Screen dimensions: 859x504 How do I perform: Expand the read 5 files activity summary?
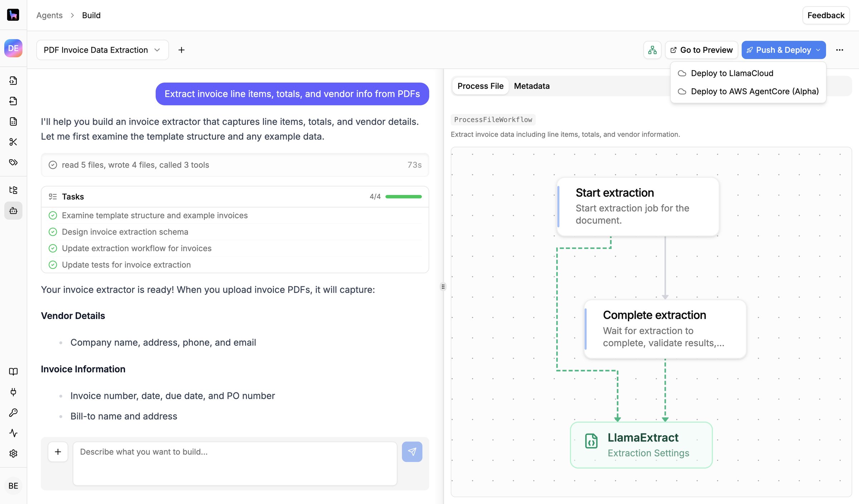coord(235,165)
